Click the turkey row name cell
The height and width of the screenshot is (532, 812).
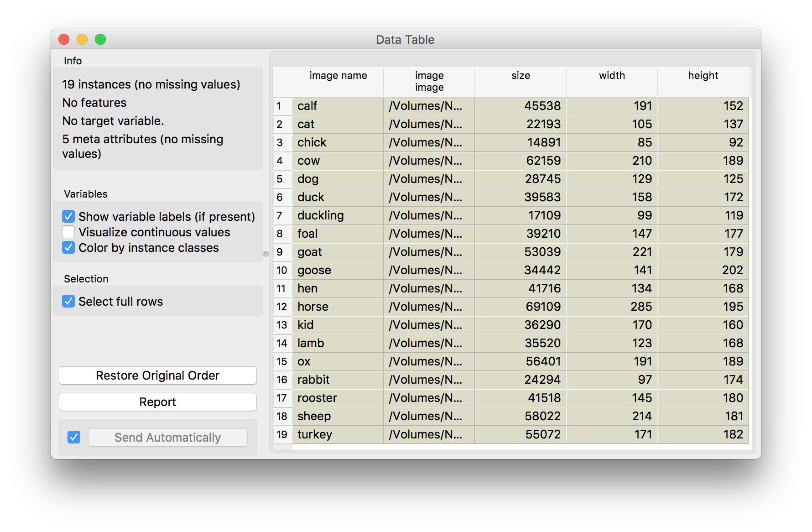pos(338,434)
